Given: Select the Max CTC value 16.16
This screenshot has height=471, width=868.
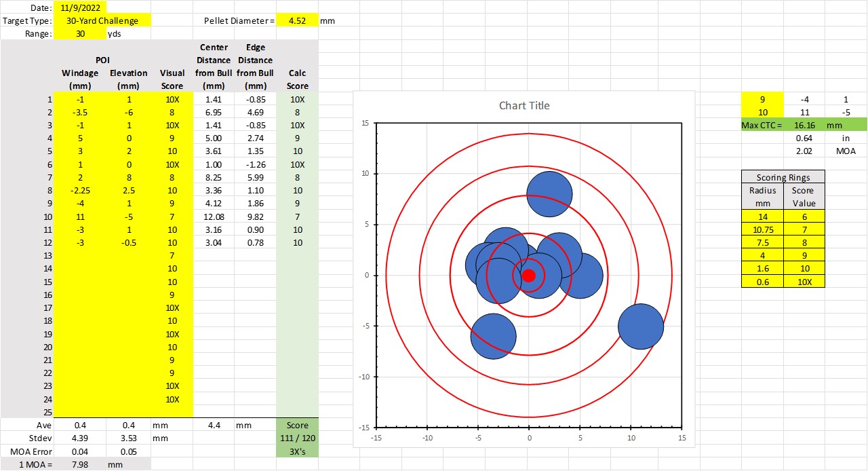Looking at the screenshot, I should pyautogui.click(x=804, y=125).
